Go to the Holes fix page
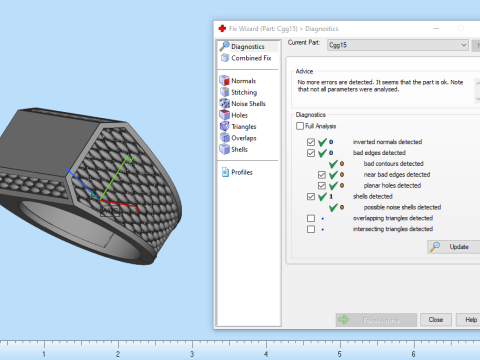The width and height of the screenshot is (480, 360). [239, 115]
